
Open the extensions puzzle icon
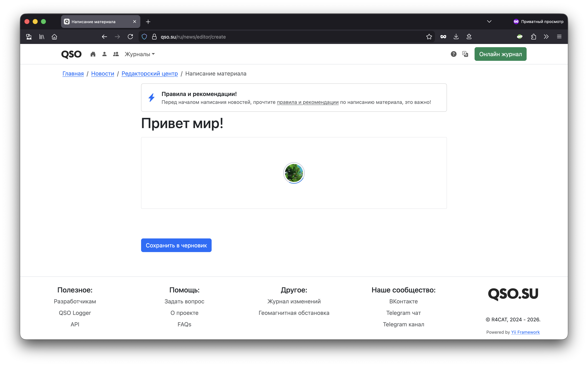[x=533, y=37]
